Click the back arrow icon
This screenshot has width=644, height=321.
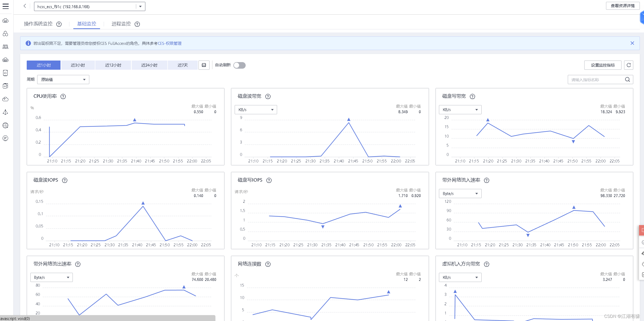[25, 6]
